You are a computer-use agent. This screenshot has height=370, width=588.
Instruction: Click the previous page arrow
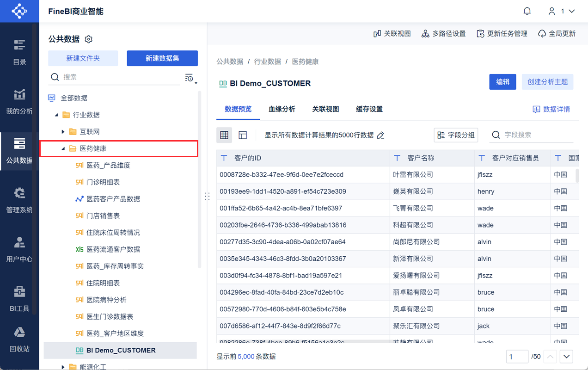tap(550, 357)
